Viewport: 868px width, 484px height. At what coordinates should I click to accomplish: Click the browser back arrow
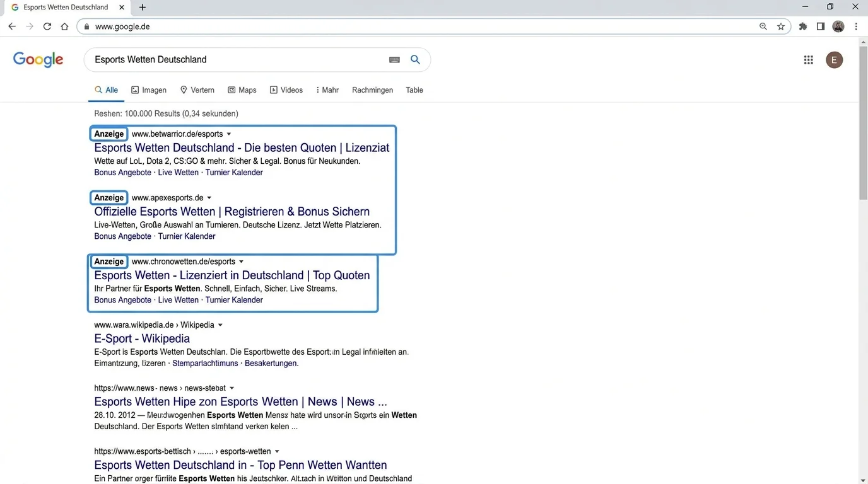[12, 26]
